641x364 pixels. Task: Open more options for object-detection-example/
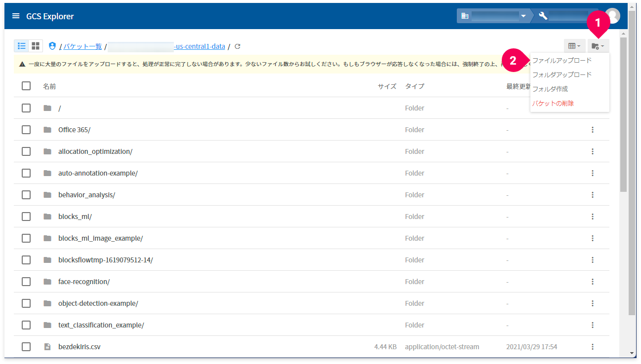pos(593,303)
